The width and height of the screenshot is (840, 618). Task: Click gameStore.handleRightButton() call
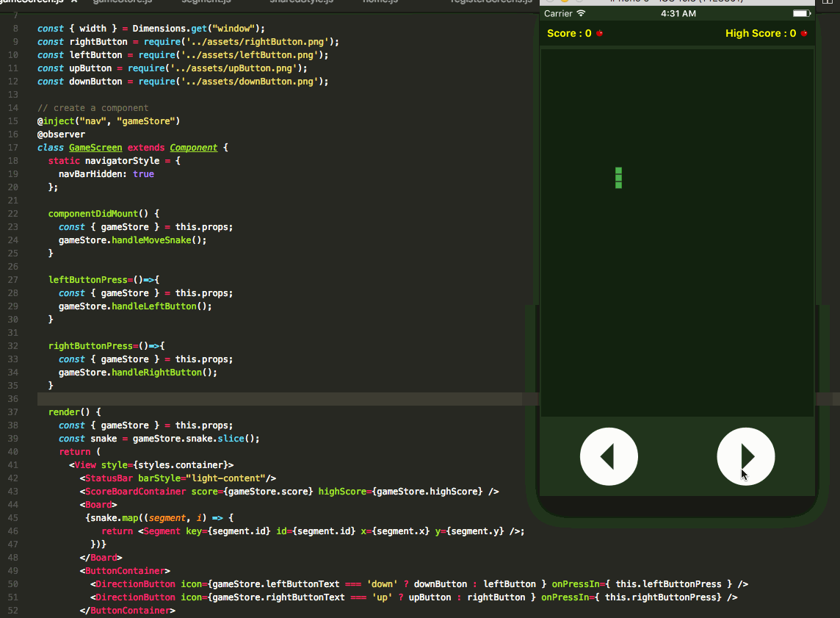[x=138, y=373]
